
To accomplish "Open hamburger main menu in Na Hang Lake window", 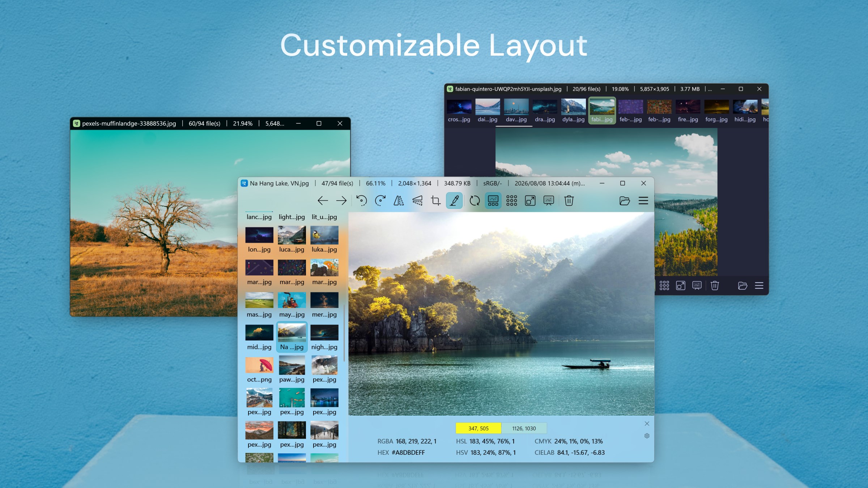I will pos(643,201).
